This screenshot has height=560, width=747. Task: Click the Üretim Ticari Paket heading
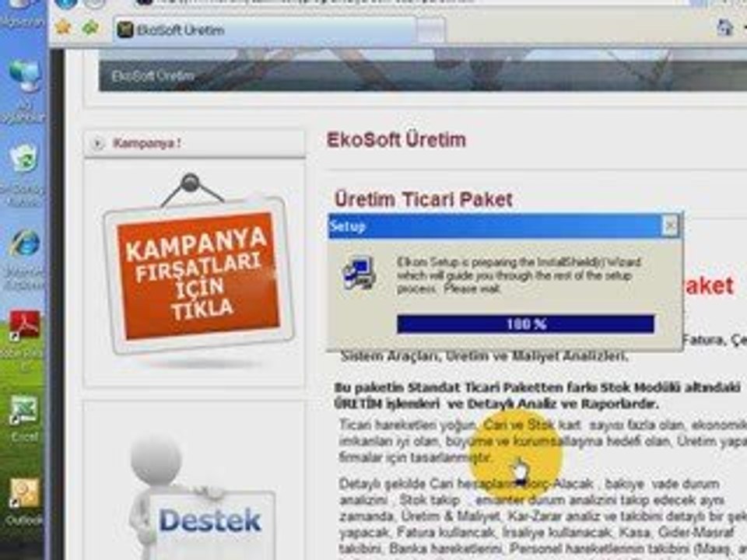point(423,200)
